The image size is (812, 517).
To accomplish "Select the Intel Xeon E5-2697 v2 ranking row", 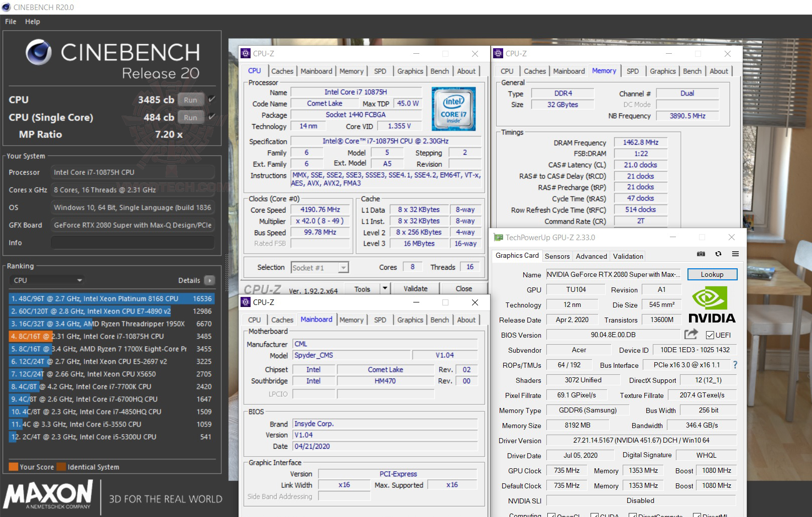I will pos(111,361).
